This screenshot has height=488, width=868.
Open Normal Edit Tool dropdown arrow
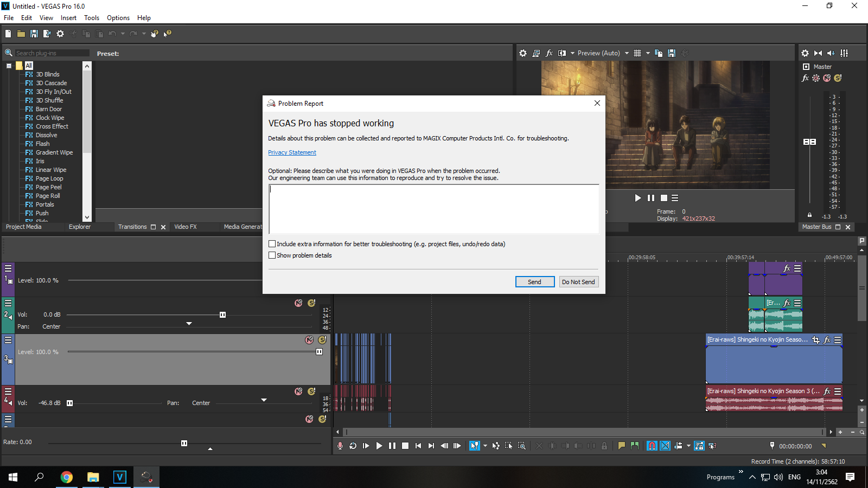(485, 446)
